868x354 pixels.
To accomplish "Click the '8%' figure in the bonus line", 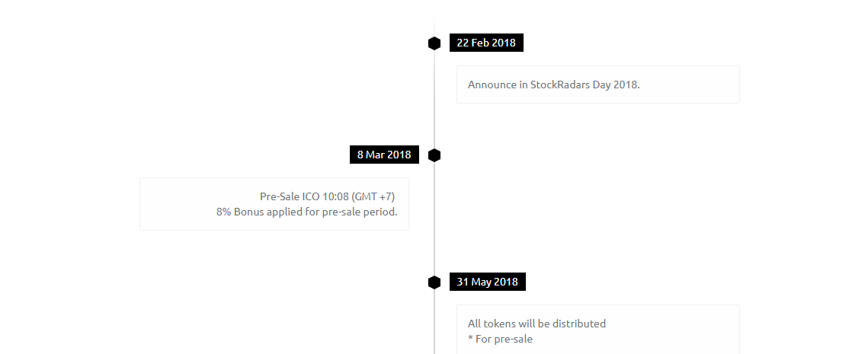I will [223, 212].
